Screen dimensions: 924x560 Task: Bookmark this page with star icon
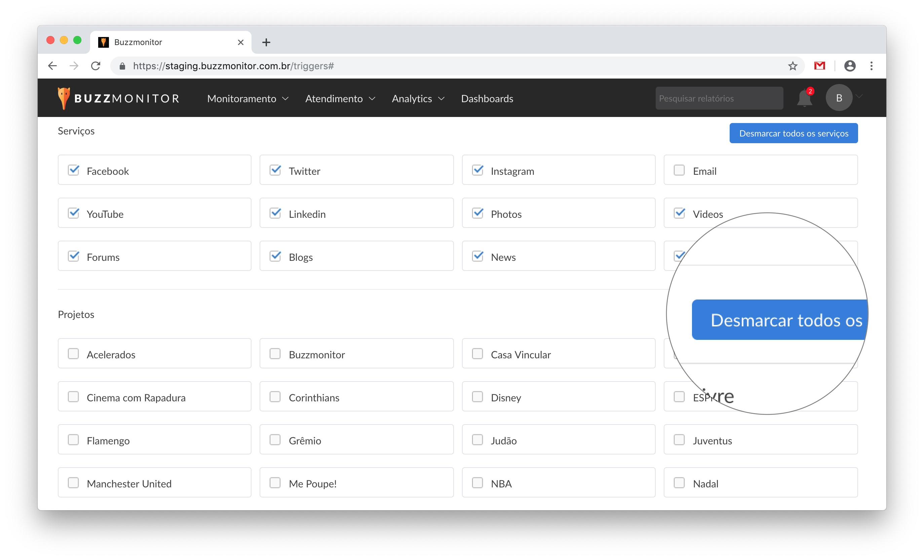click(x=793, y=66)
